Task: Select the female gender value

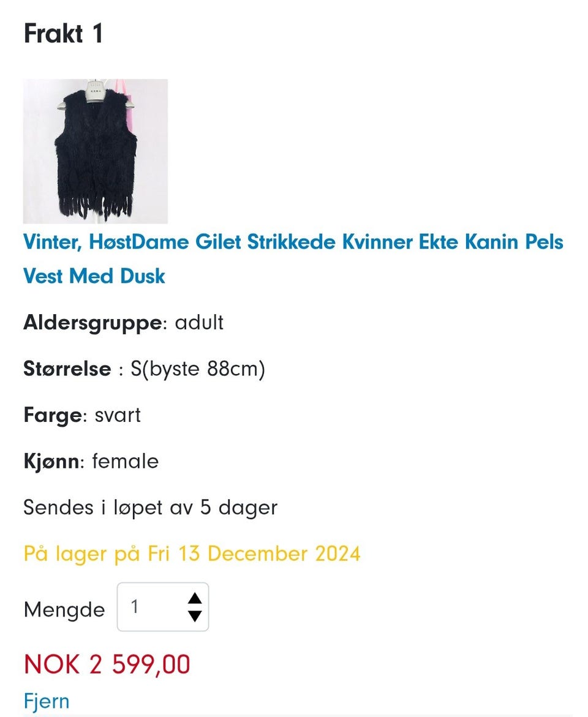Action: point(126,461)
